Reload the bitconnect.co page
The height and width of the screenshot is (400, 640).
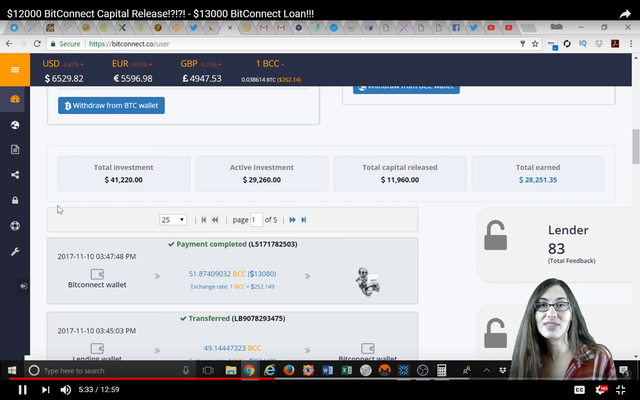37,44
